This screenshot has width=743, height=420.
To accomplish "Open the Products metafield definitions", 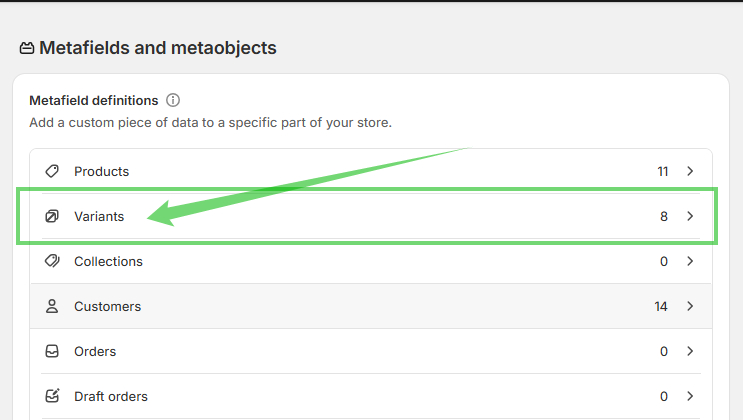I will [101, 171].
